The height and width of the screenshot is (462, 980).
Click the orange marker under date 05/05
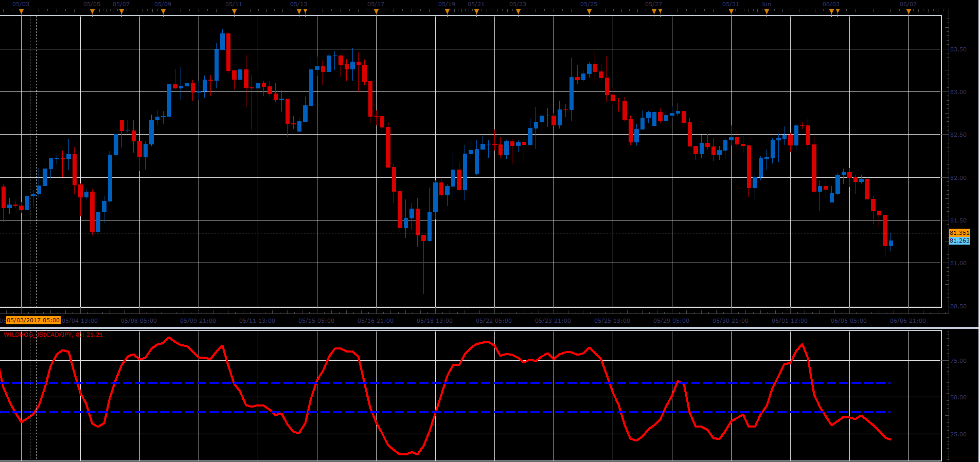(92, 12)
